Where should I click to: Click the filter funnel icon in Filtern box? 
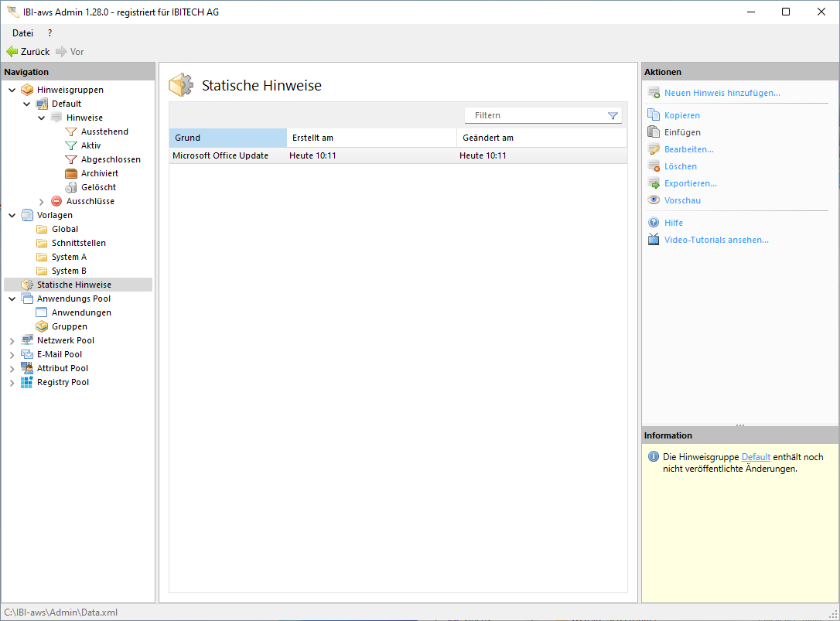pyautogui.click(x=613, y=116)
